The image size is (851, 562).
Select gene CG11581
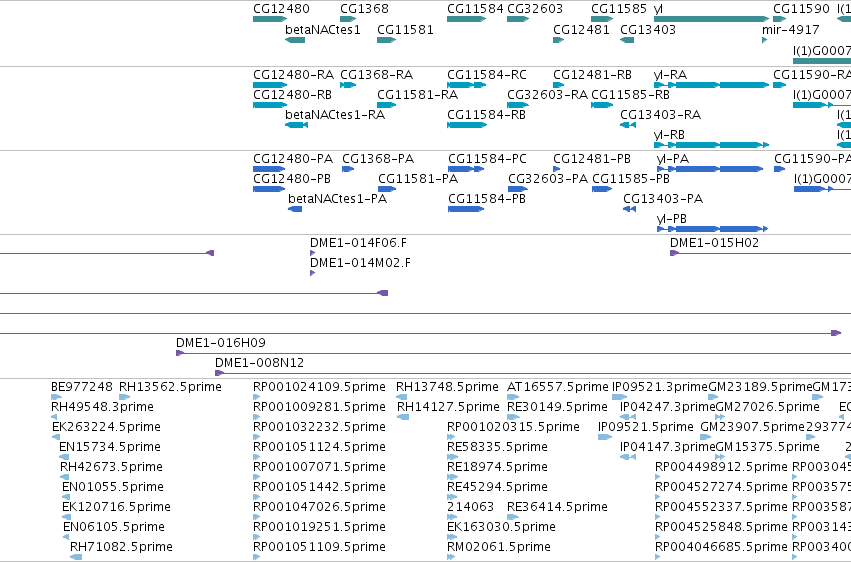tap(386, 40)
